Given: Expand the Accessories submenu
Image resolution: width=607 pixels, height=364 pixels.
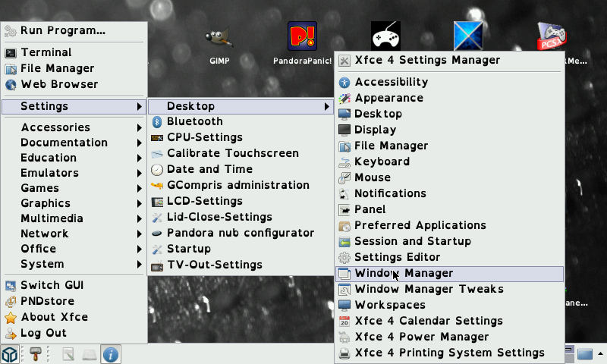Looking at the screenshot, I should pyautogui.click(x=55, y=127).
